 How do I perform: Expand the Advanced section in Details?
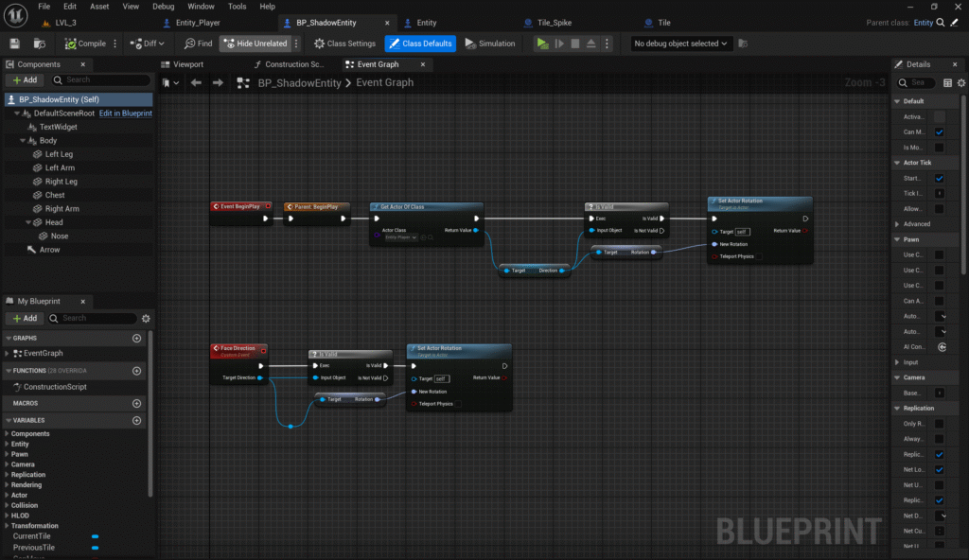(x=897, y=224)
